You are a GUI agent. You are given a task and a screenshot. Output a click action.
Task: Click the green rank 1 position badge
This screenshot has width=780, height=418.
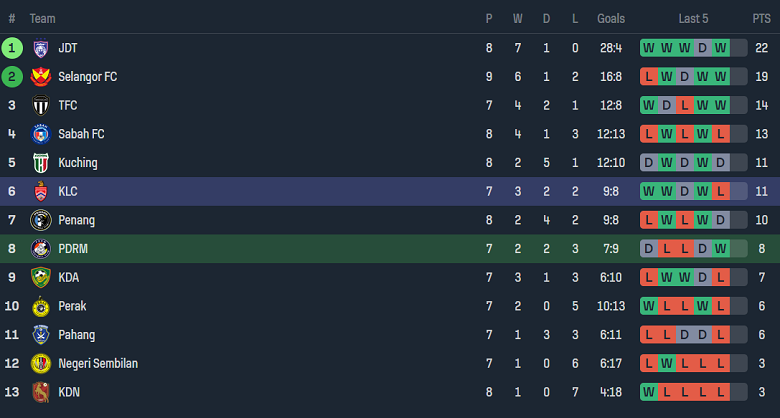coord(12,48)
